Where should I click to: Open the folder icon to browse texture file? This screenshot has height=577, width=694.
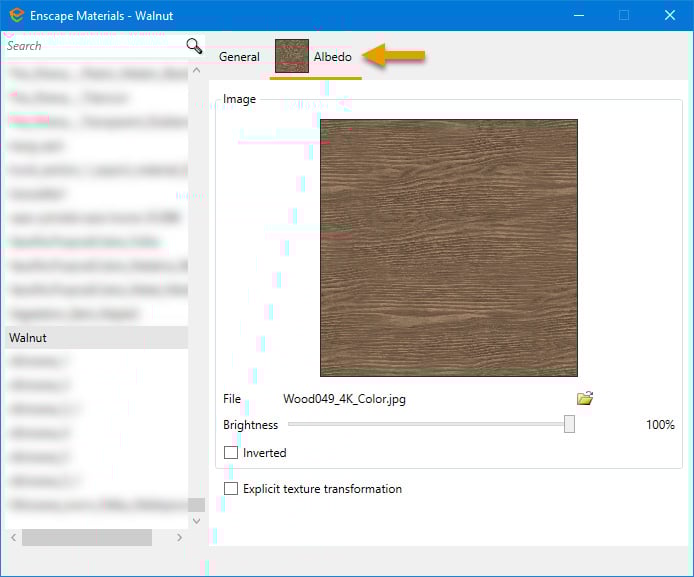point(585,399)
